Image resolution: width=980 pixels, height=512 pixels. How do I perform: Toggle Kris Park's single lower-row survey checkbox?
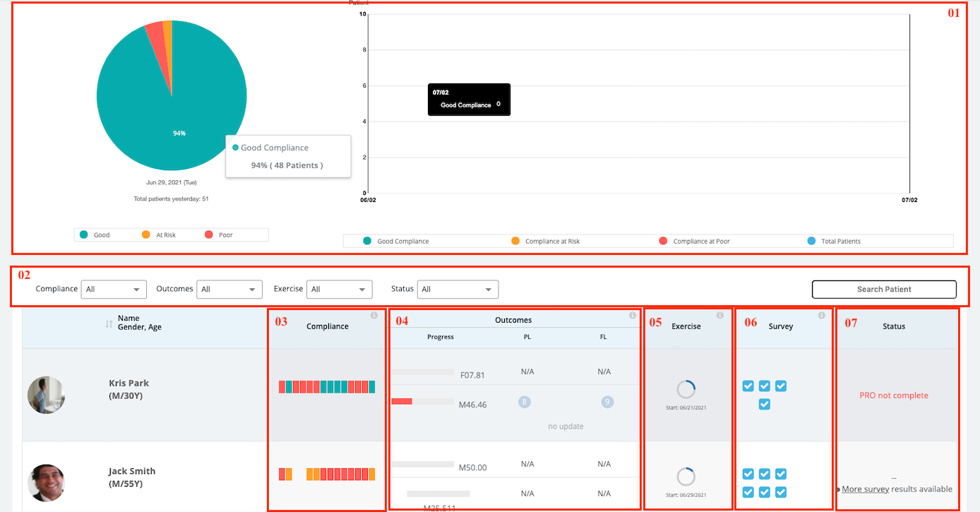pyautogui.click(x=765, y=404)
